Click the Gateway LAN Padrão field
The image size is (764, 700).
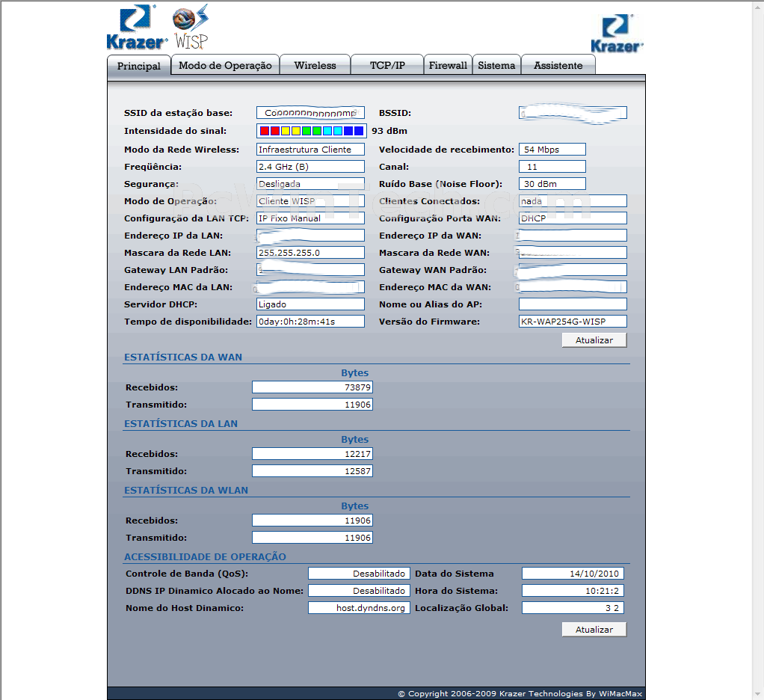click(310, 269)
